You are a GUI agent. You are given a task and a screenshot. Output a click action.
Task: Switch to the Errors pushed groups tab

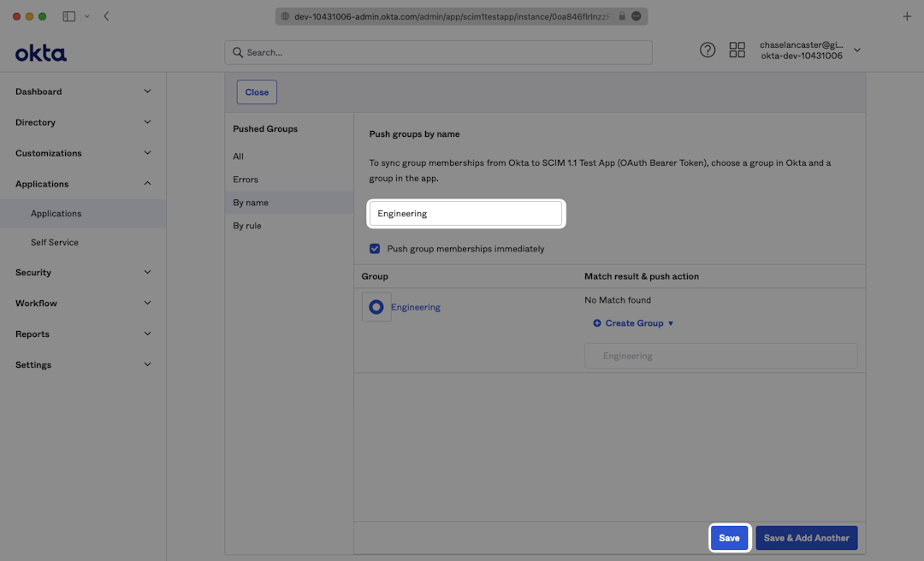(x=246, y=180)
